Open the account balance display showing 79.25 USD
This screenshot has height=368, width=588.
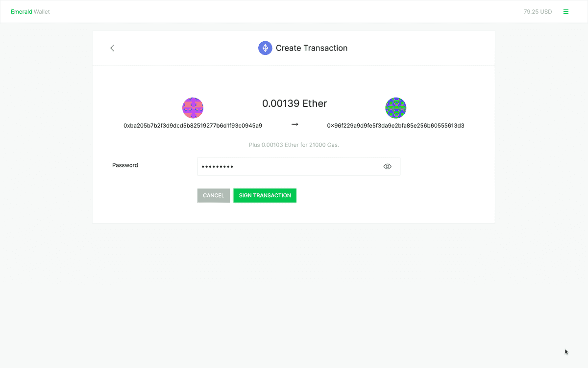click(x=538, y=11)
